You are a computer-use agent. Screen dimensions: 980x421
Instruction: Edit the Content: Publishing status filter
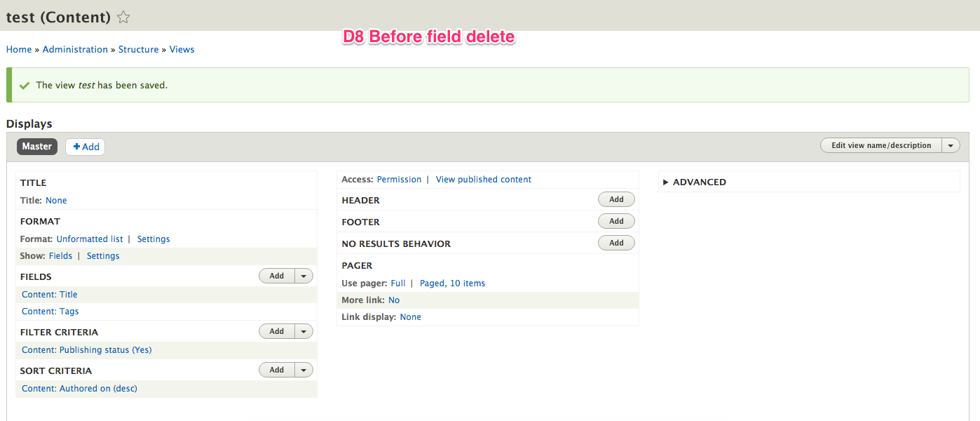[86, 349]
